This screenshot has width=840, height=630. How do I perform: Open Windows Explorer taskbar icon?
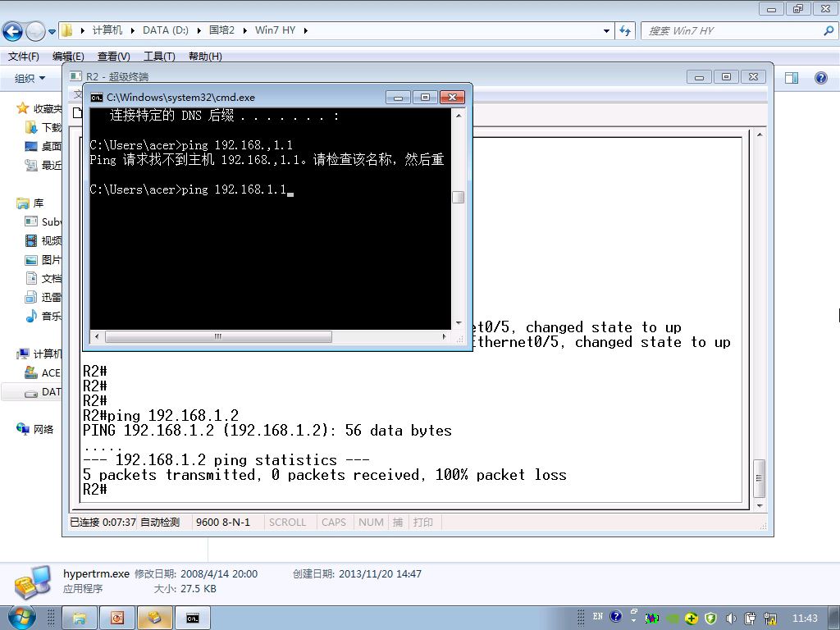(80, 619)
